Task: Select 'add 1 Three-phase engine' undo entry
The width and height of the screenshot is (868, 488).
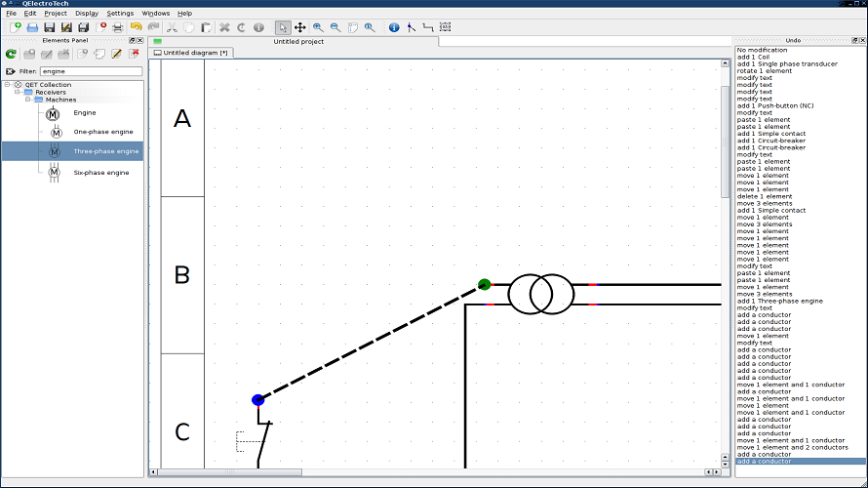Action: point(779,301)
